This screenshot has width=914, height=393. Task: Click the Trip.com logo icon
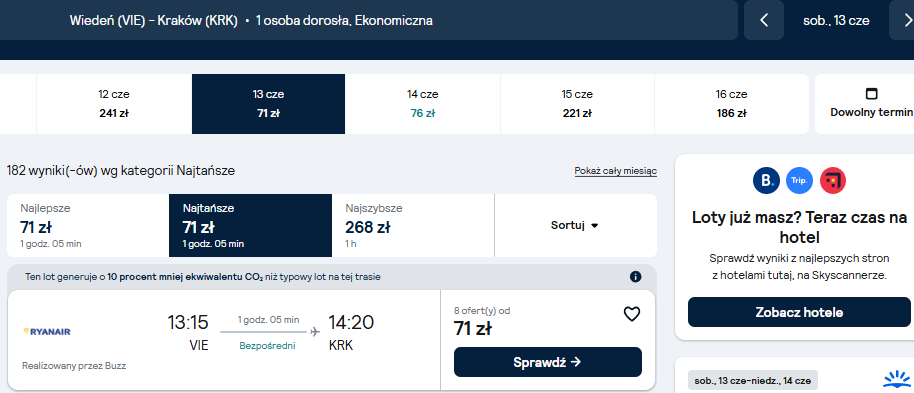[x=799, y=181]
